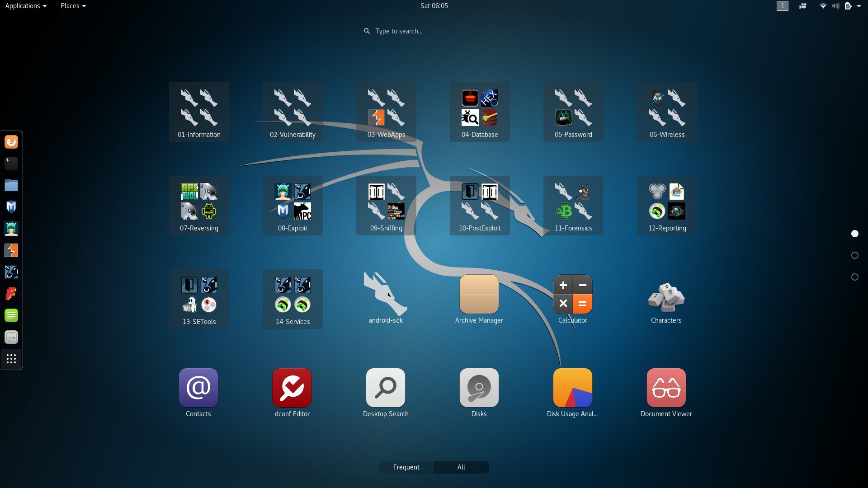The image size is (868, 488).
Task: Open Terminal from the dock
Action: [x=11, y=164]
